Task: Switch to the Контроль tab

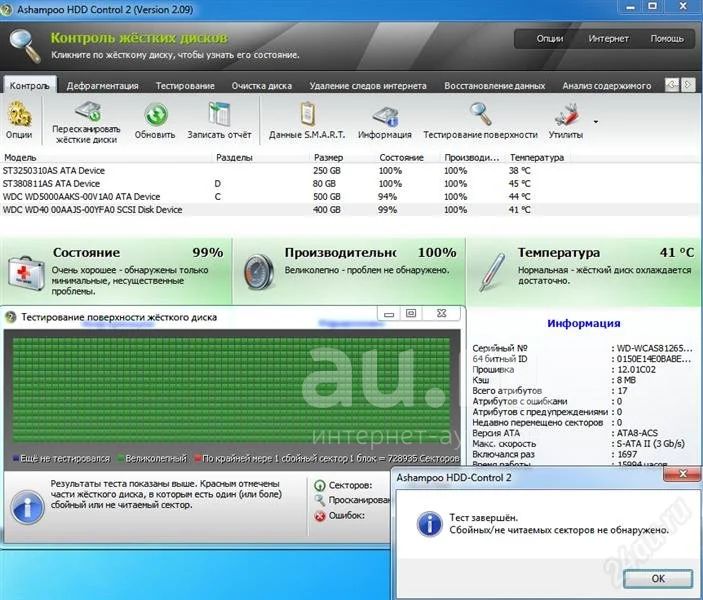Action: coord(30,85)
